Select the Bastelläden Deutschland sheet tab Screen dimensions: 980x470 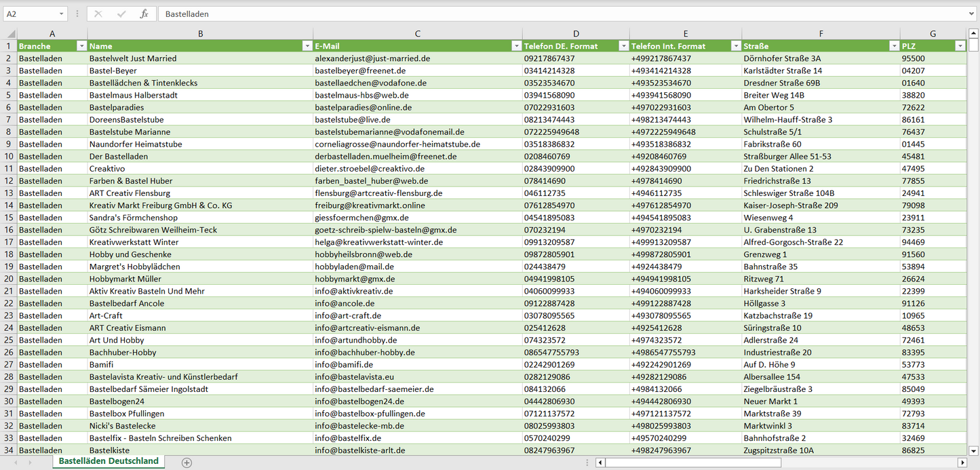click(x=109, y=461)
